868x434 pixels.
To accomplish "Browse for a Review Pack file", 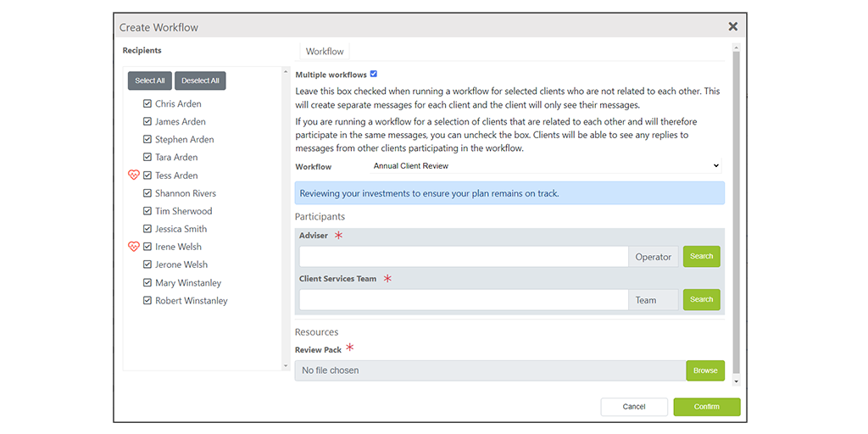I will pos(705,371).
